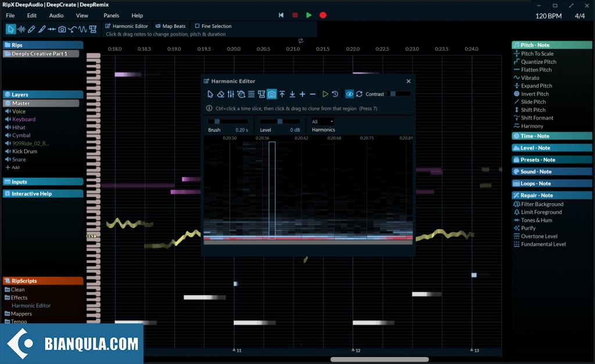Adjust the Level slider in Harmonic Editor
Image resolution: width=595 pixels, height=364 pixels.
(x=279, y=121)
